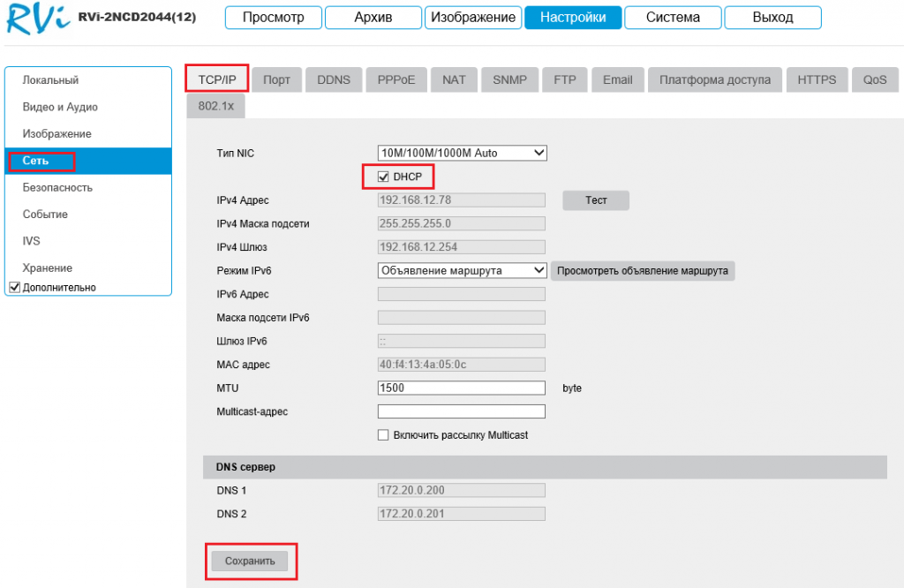Screen dimensions: 904x588
Task: Toggle the Дополнительно checkbox
Action: coord(14,287)
